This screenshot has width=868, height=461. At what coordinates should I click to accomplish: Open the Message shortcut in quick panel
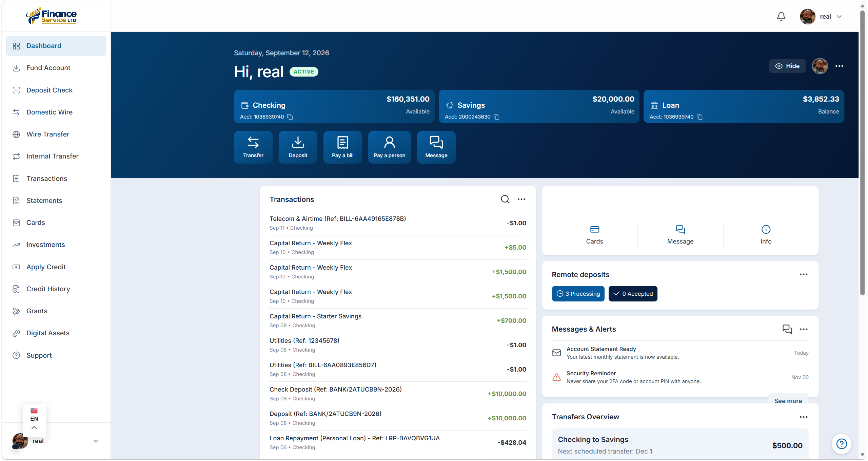coord(680,235)
